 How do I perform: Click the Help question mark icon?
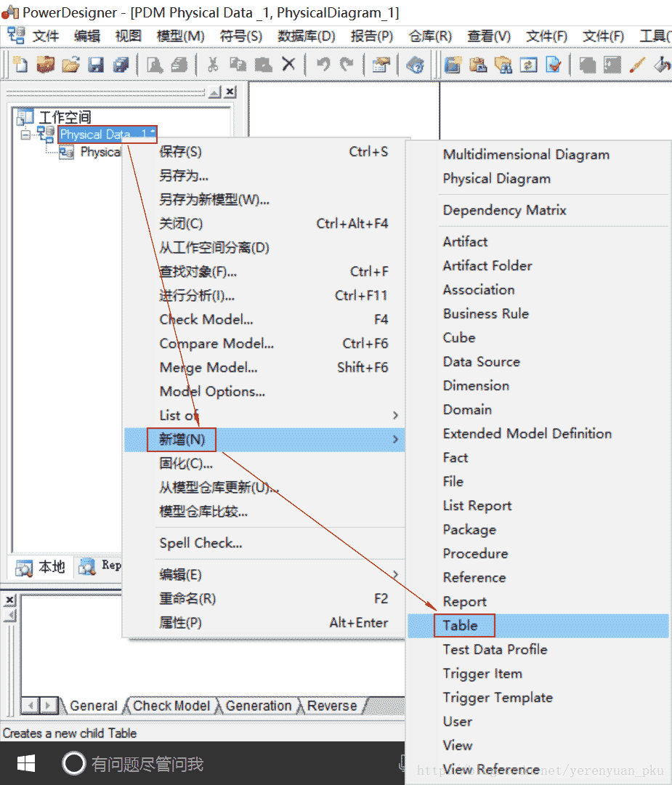tap(416, 65)
